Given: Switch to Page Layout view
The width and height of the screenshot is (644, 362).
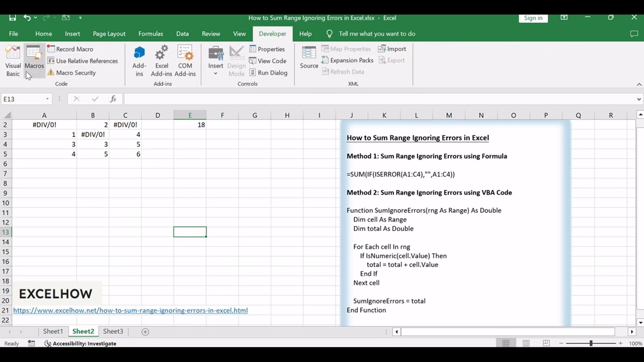Looking at the screenshot, I should pos(526,343).
